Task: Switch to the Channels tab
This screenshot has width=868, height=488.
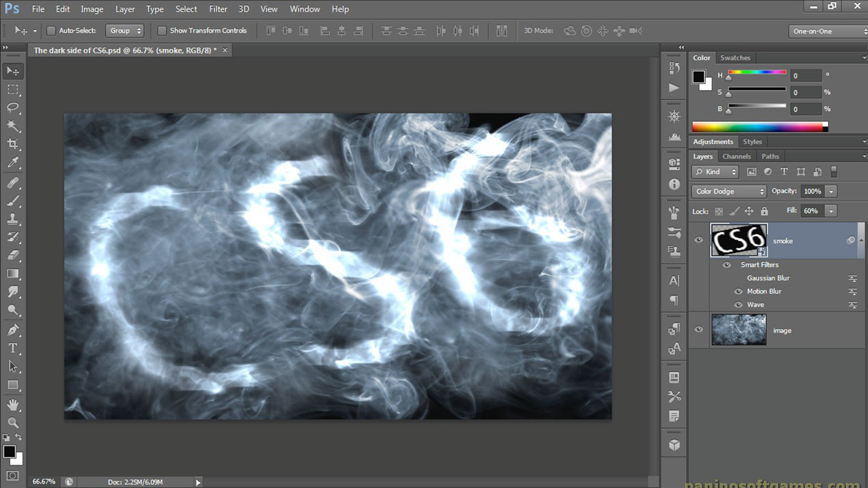Action: point(737,157)
